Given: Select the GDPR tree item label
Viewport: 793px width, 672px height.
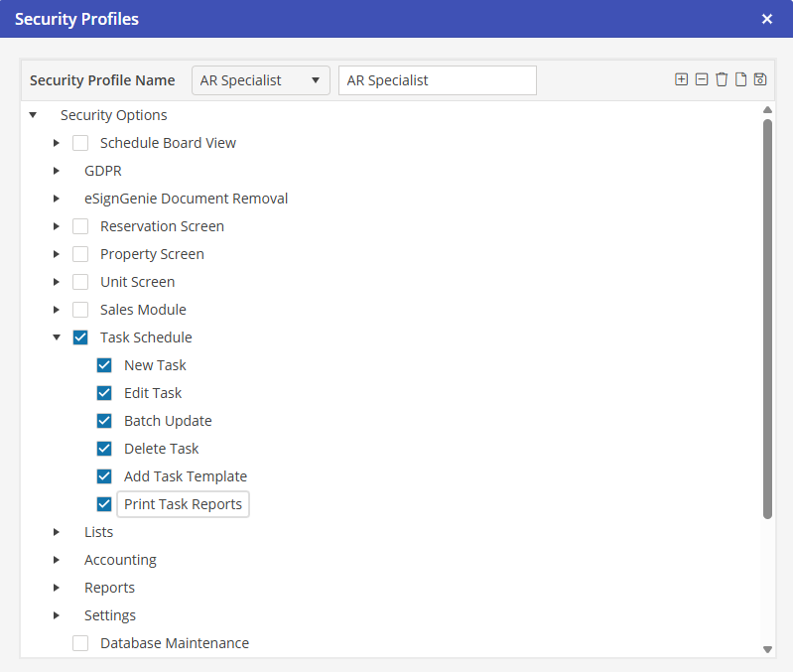Looking at the screenshot, I should point(103,171).
